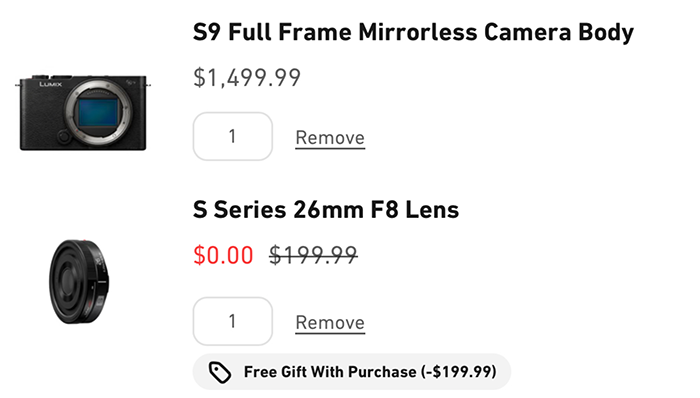Open the S9 camera body thumbnail

pos(83,112)
